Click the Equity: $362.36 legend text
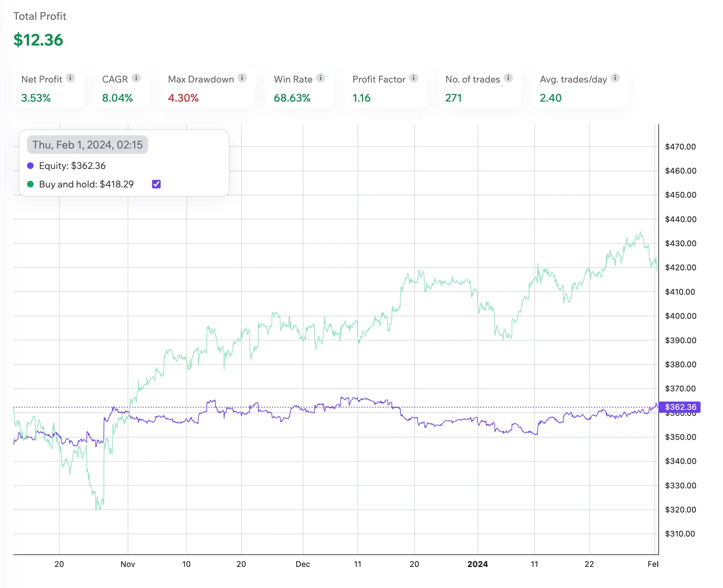This screenshot has width=723, height=588. [x=73, y=166]
